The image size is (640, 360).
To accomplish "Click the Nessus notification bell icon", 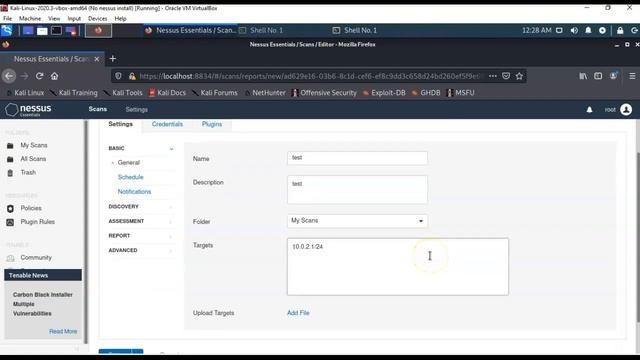I will [589, 109].
